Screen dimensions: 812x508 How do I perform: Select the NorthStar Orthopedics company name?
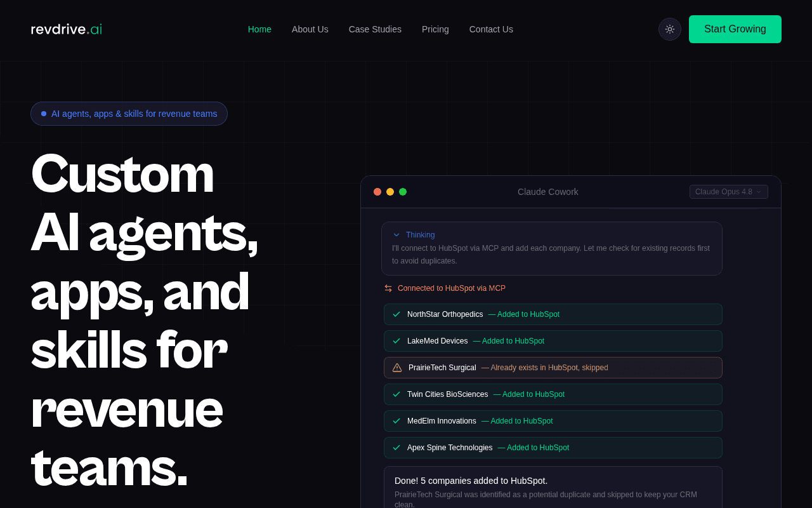tap(445, 314)
